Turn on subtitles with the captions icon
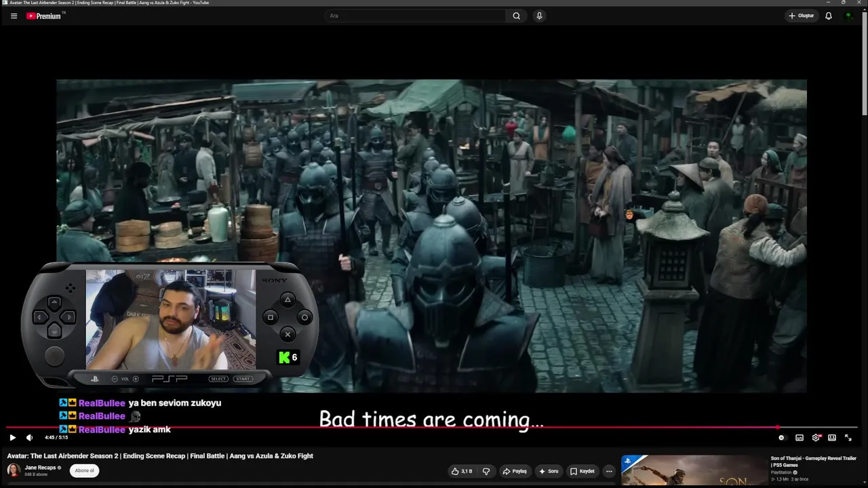This screenshot has width=868, height=488. click(x=800, y=438)
